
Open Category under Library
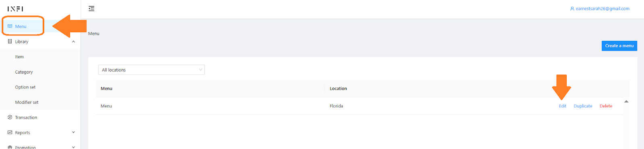click(24, 72)
